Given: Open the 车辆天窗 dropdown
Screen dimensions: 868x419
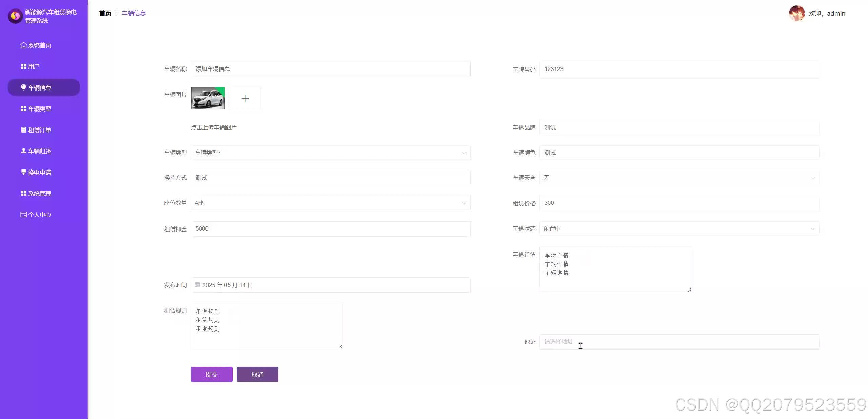Looking at the screenshot, I should click(679, 178).
